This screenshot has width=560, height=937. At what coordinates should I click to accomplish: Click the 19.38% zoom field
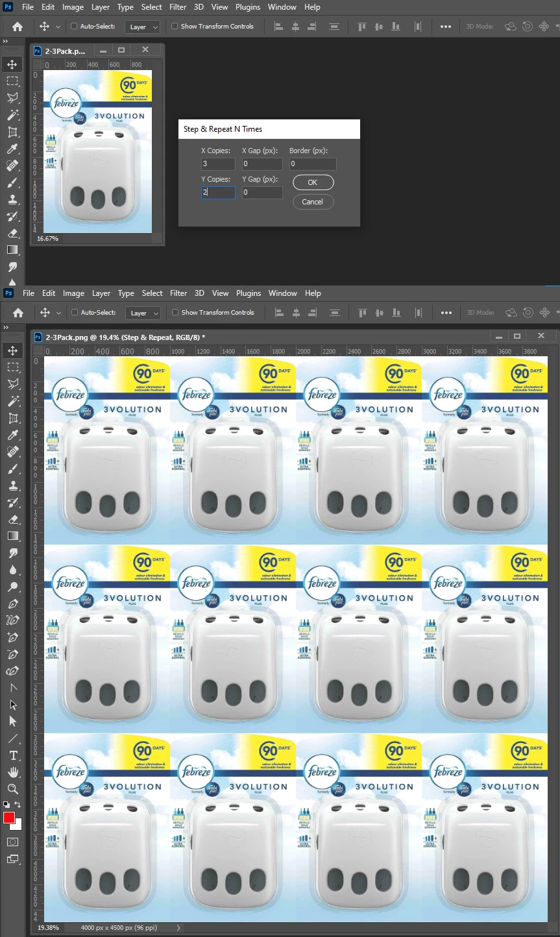coord(49,928)
